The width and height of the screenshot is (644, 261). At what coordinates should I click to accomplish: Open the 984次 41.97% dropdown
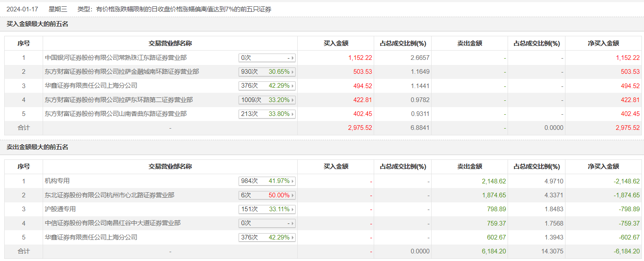point(267,181)
